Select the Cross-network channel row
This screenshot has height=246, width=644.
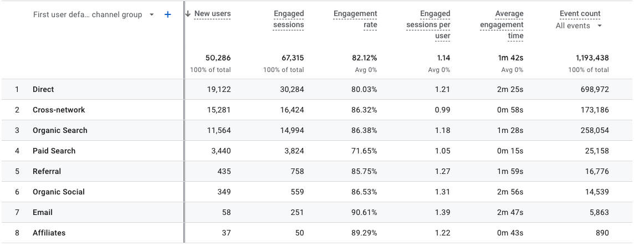point(59,110)
